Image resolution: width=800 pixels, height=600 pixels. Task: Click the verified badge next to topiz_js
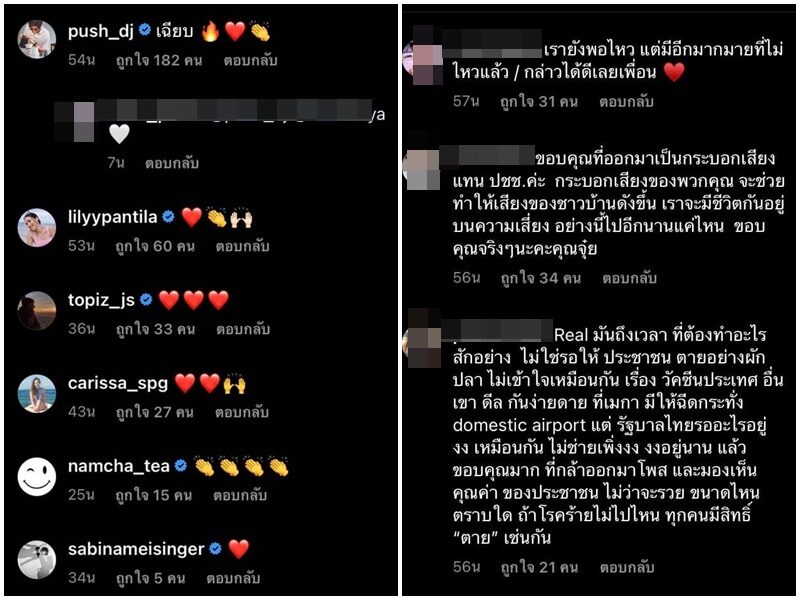point(146,300)
